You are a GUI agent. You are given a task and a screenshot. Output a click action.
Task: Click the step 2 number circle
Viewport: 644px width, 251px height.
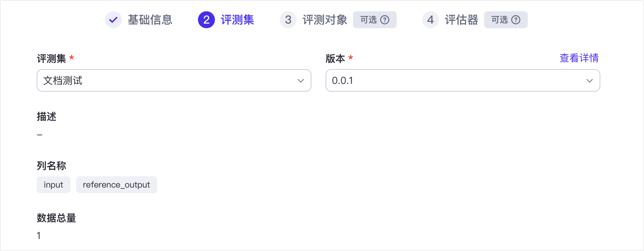(x=206, y=20)
